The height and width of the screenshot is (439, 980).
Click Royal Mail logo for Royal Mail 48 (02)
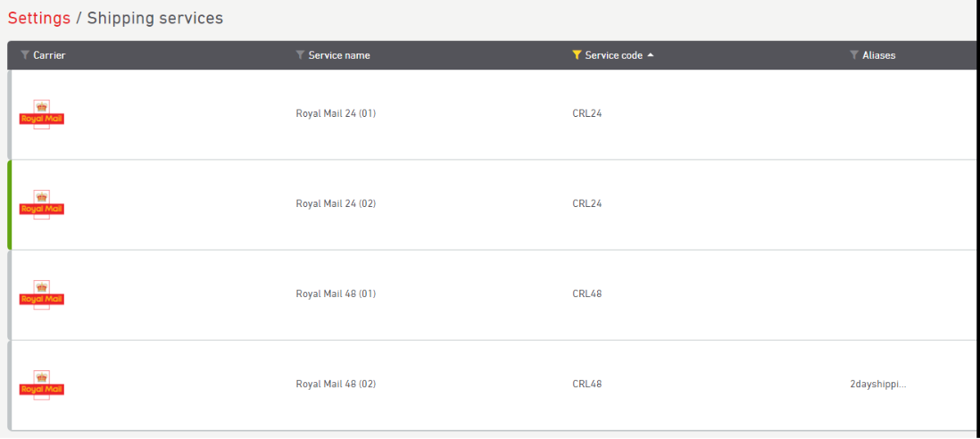tap(41, 385)
